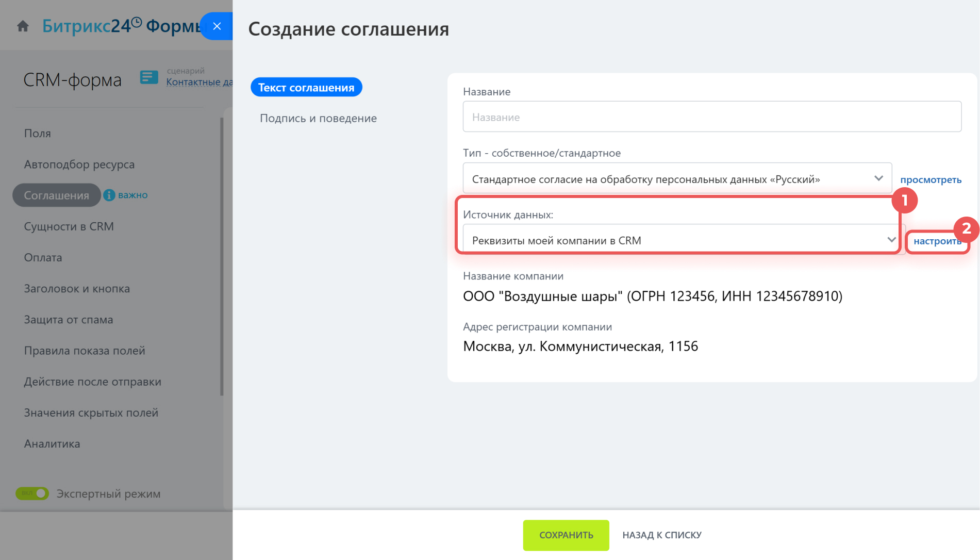Viewport: 980px width, 560px height.
Task: Click the CRM form scenario icon
Action: [149, 77]
